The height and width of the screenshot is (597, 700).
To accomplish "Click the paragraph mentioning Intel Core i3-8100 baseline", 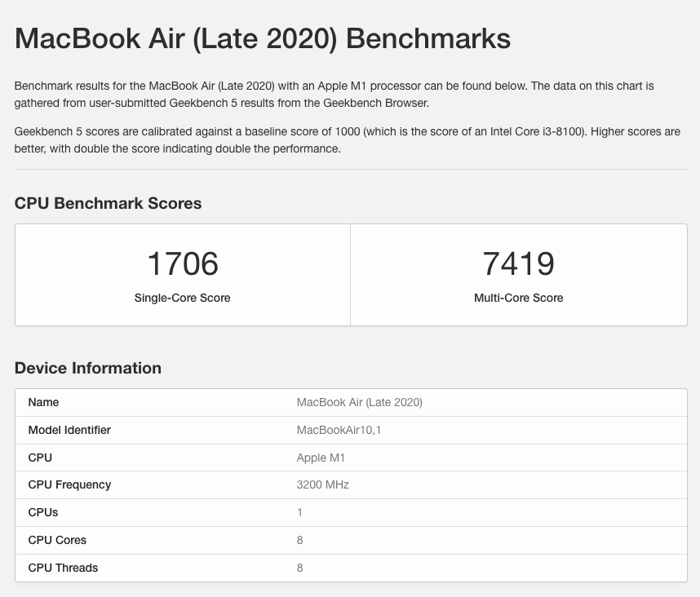I will click(347, 140).
